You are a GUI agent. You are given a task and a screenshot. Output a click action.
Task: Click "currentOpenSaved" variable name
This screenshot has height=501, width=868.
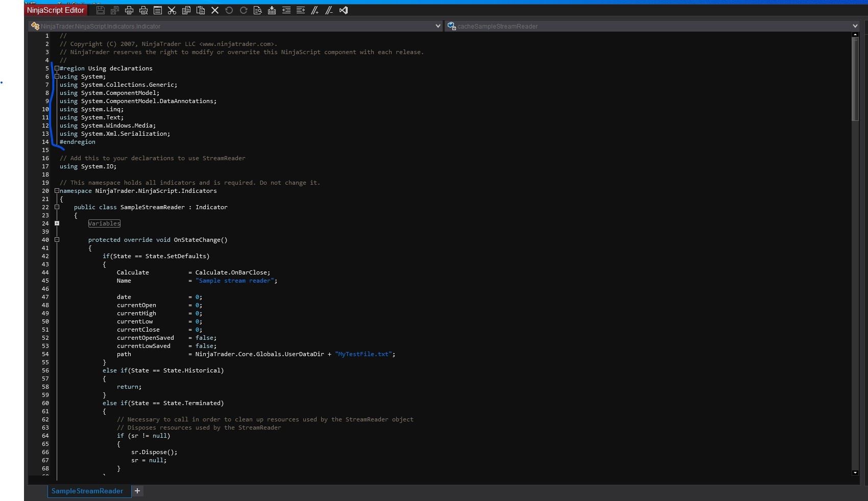pyautogui.click(x=146, y=338)
